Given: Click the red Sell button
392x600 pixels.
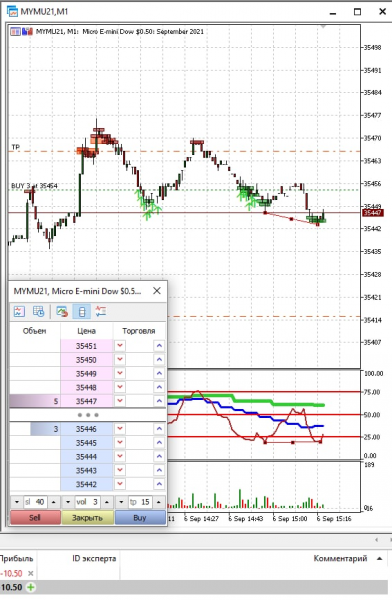Looking at the screenshot, I should click(35, 518).
